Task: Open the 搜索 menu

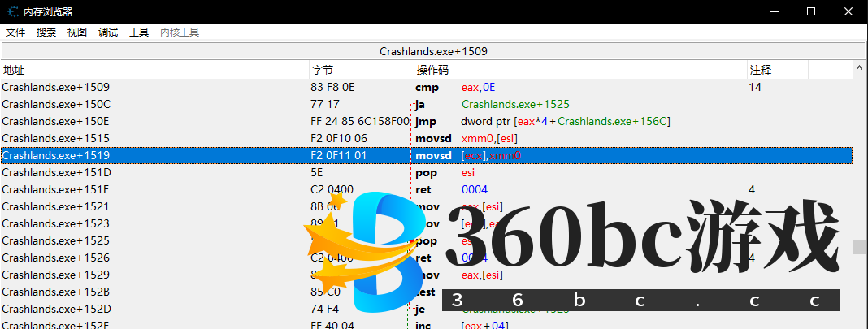Action: [46, 32]
